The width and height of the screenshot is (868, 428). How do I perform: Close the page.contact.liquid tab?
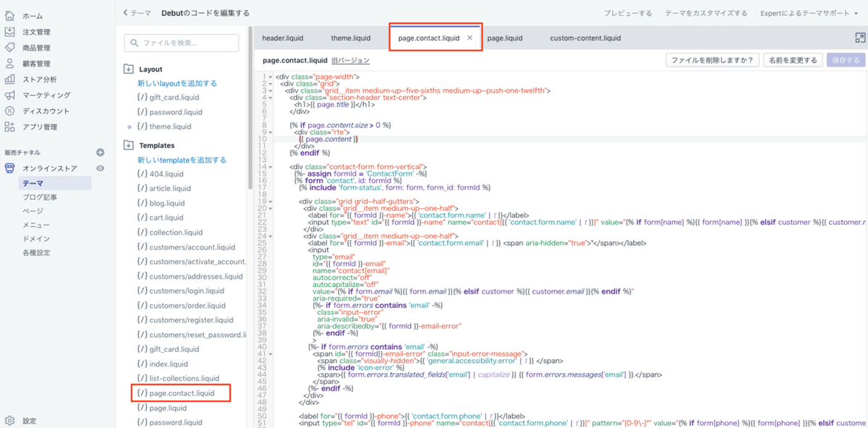click(469, 38)
